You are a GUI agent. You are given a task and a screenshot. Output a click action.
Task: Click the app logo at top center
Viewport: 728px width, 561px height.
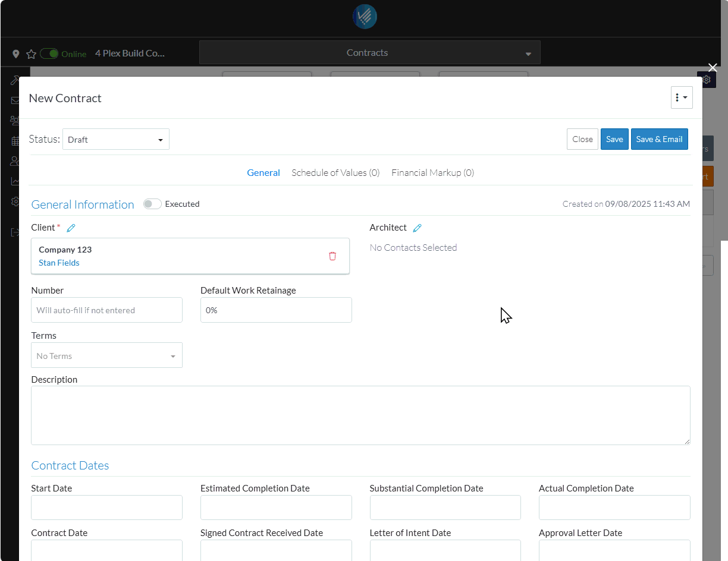click(x=364, y=17)
